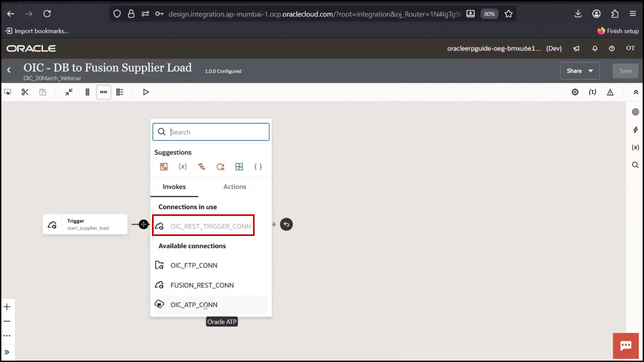Switch to vertical layout
The height and width of the screenshot is (362, 644).
[87, 92]
